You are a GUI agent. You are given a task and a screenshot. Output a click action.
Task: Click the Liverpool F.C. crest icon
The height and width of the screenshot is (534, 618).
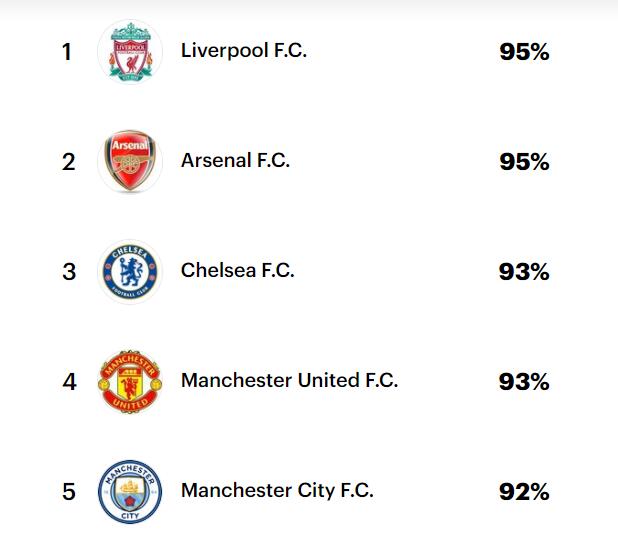[130, 52]
